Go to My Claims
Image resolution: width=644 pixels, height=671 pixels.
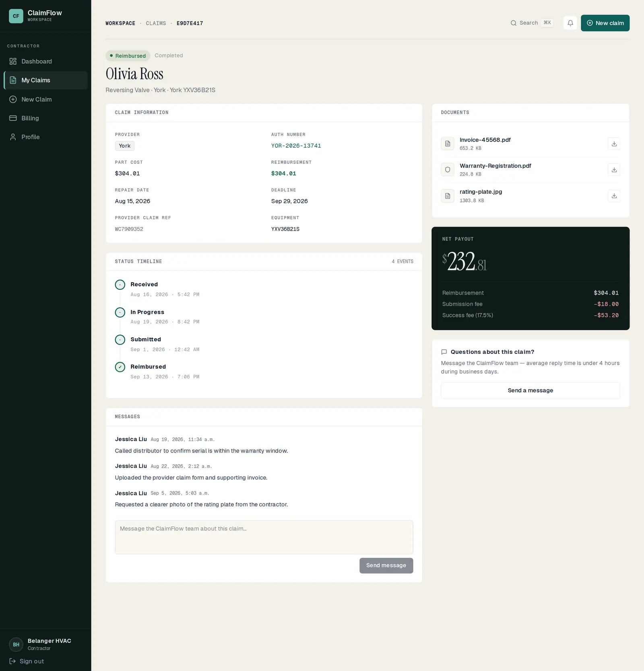pyautogui.click(x=45, y=80)
